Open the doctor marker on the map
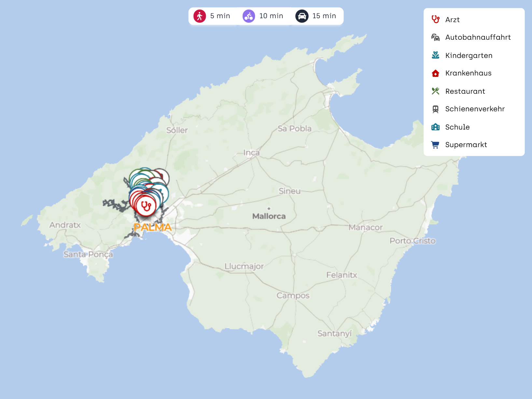This screenshot has width=532, height=399. coord(146,206)
